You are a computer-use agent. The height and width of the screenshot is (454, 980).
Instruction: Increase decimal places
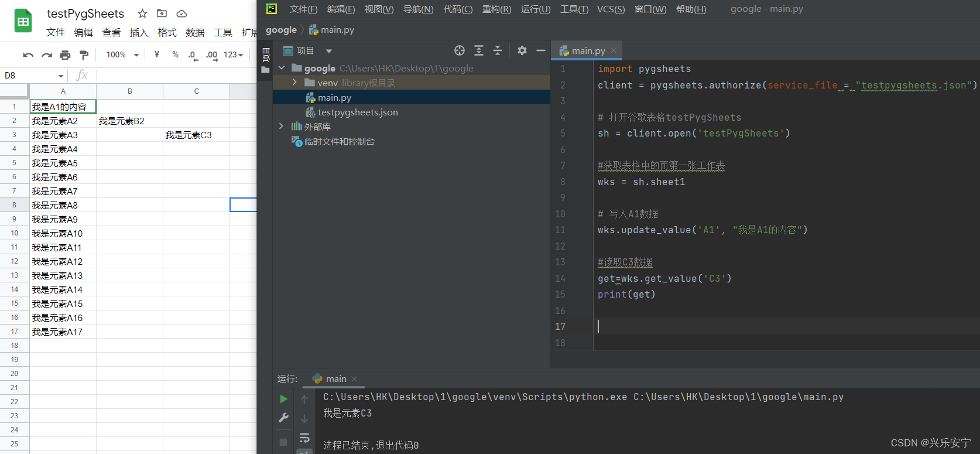click(211, 55)
